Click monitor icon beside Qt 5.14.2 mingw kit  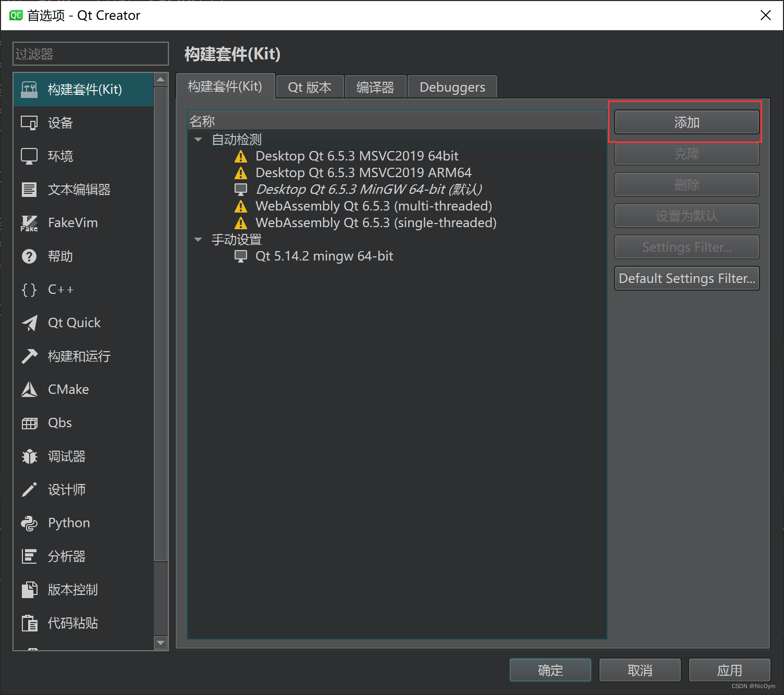tap(241, 256)
